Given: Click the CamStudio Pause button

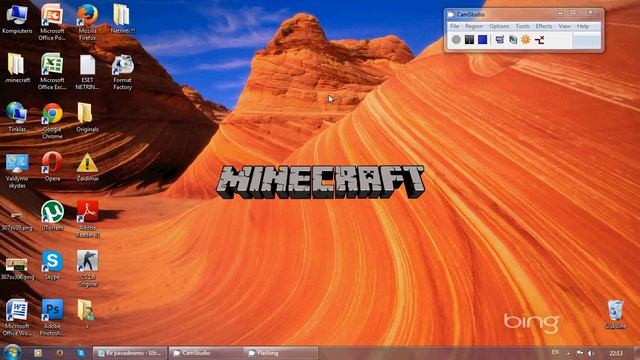Looking at the screenshot, I should (469, 40).
